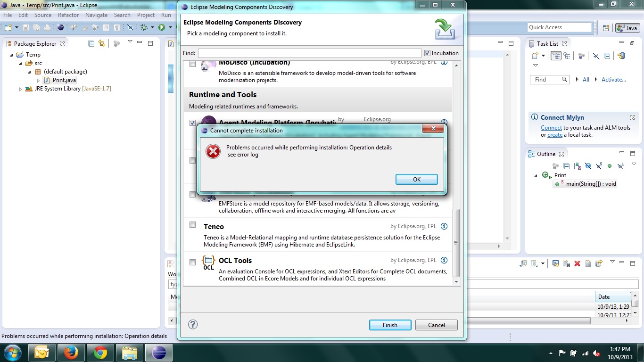Viewport: 644px width, 362px height.
Task: Open the Navigate menu
Action: click(97, 15)
